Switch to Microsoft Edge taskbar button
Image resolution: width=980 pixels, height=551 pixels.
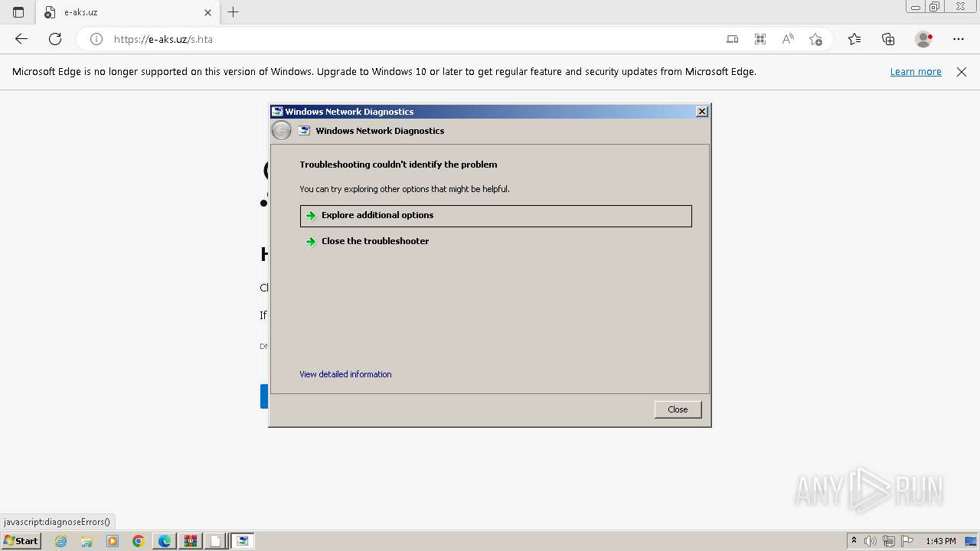[165, 541]
